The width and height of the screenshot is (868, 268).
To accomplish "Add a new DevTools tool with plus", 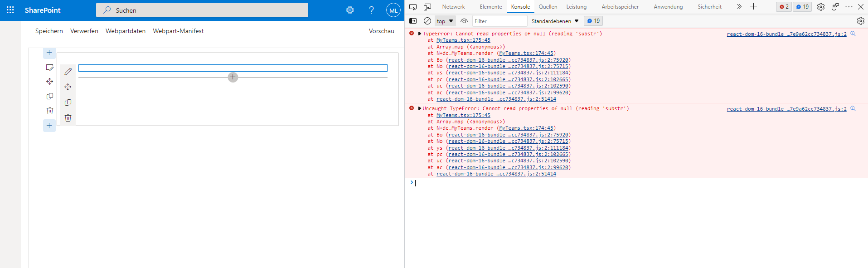I will (753, 6).
